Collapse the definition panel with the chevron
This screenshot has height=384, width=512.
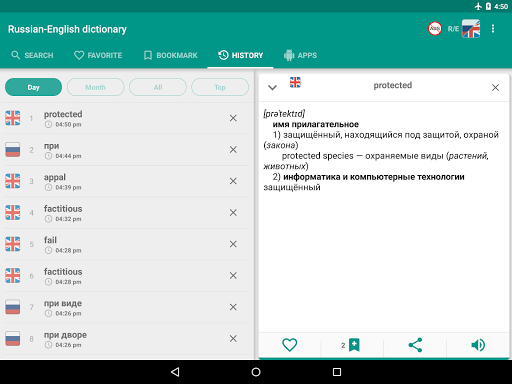272,88
